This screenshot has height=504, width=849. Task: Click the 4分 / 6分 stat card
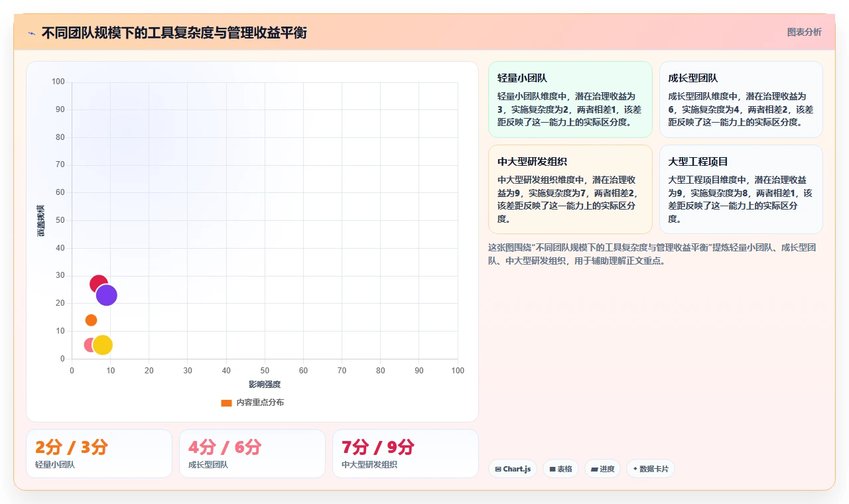[x=252, y=454]
